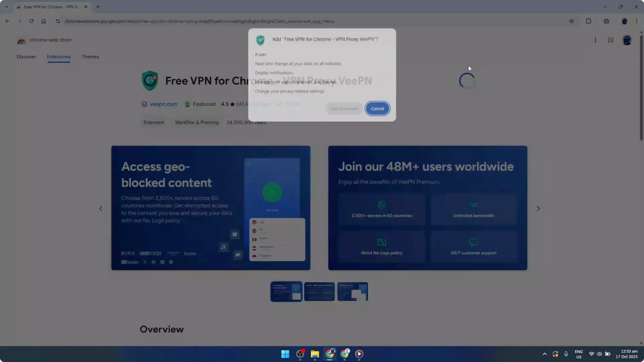Click the browser reload icon
The height and width of the screenshot is (362, 644).
[x=31, y=21]
